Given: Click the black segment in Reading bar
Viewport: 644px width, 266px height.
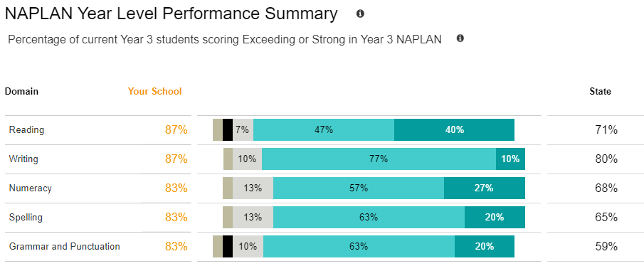Looking at the screenshot, I should (228, 129).
